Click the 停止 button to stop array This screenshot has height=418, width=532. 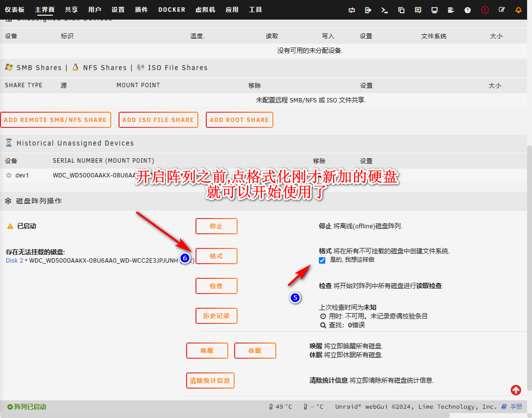[216, 226]
